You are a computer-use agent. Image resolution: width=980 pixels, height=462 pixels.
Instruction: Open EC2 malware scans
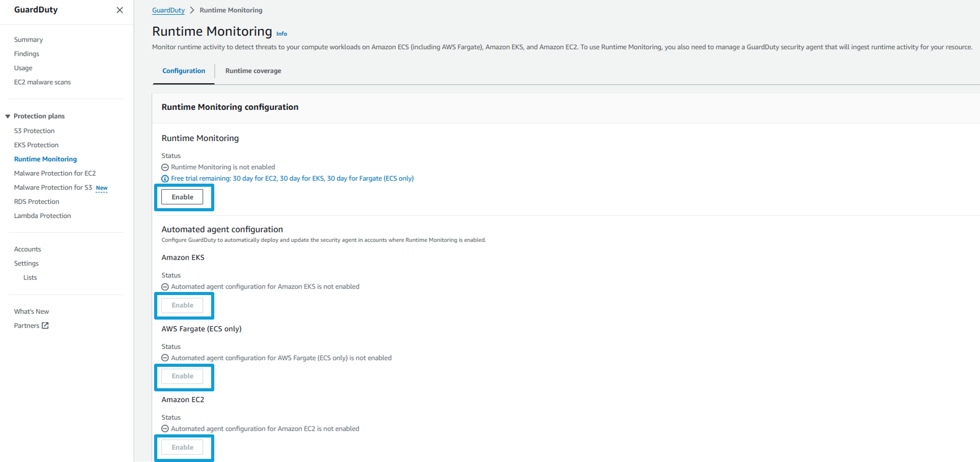42,82
